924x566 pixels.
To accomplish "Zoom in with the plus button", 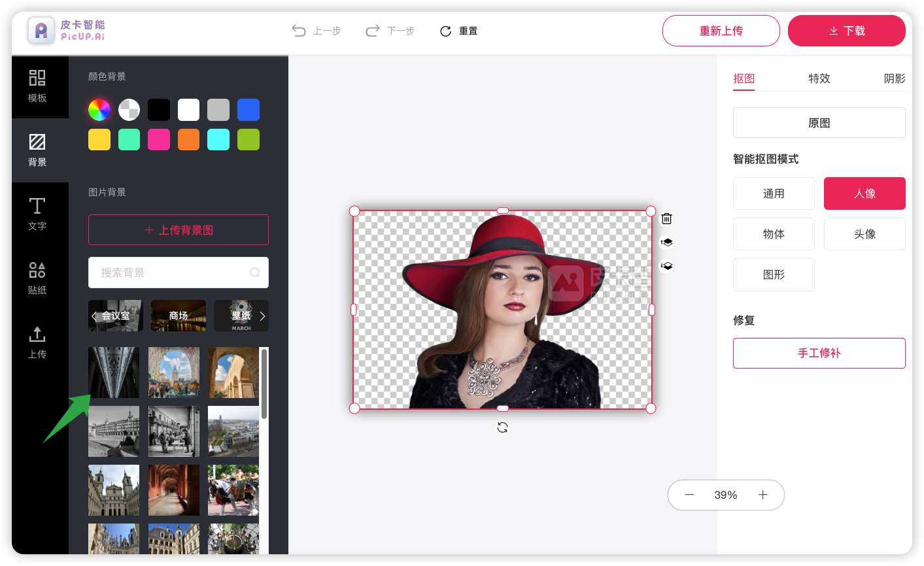I will (762, 495).
